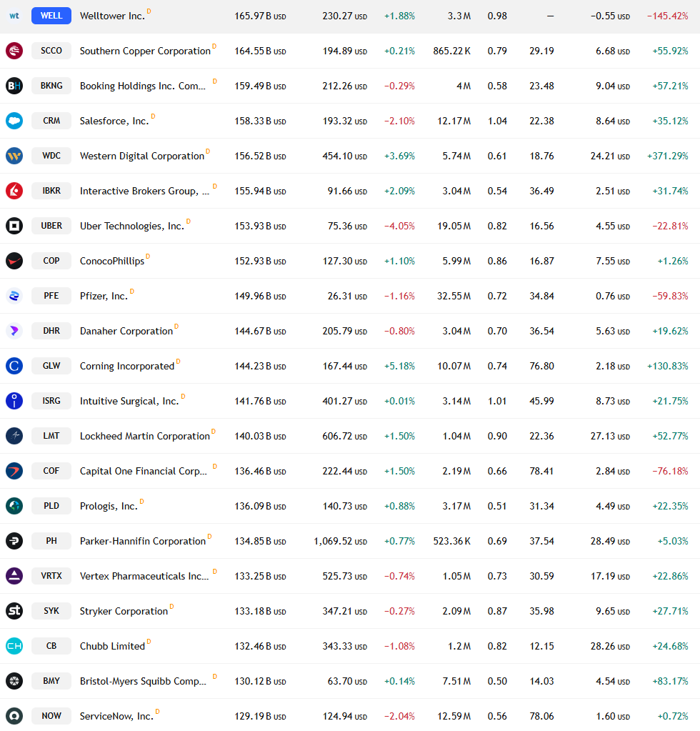Click the Western Digital logo icon
Screen dimensions: 700x731
click(14, 156)
